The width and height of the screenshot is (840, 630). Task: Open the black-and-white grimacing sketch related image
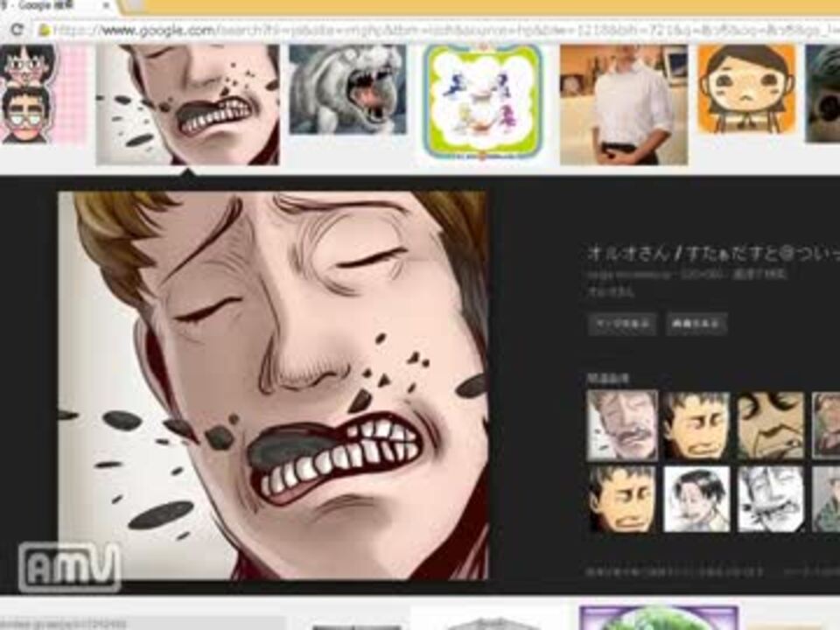[770, 499]
